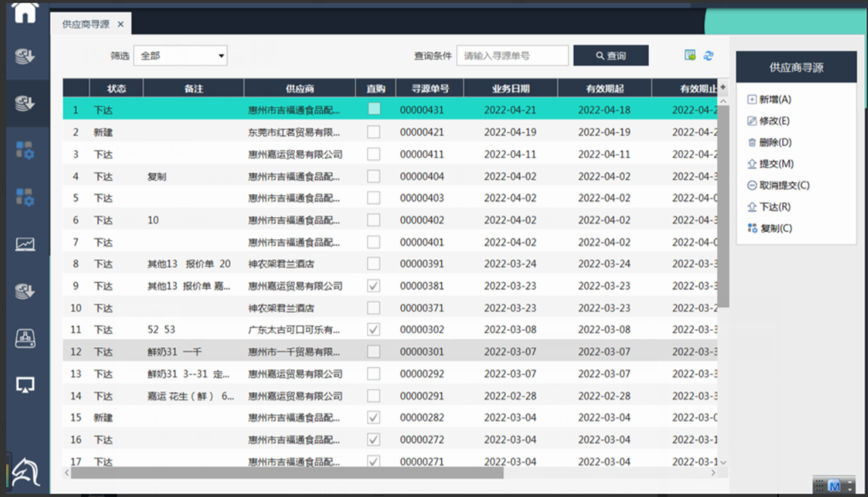The image size is (868, 497).
Task: Click the plus icon at table header corner
Action: (723, 87)
